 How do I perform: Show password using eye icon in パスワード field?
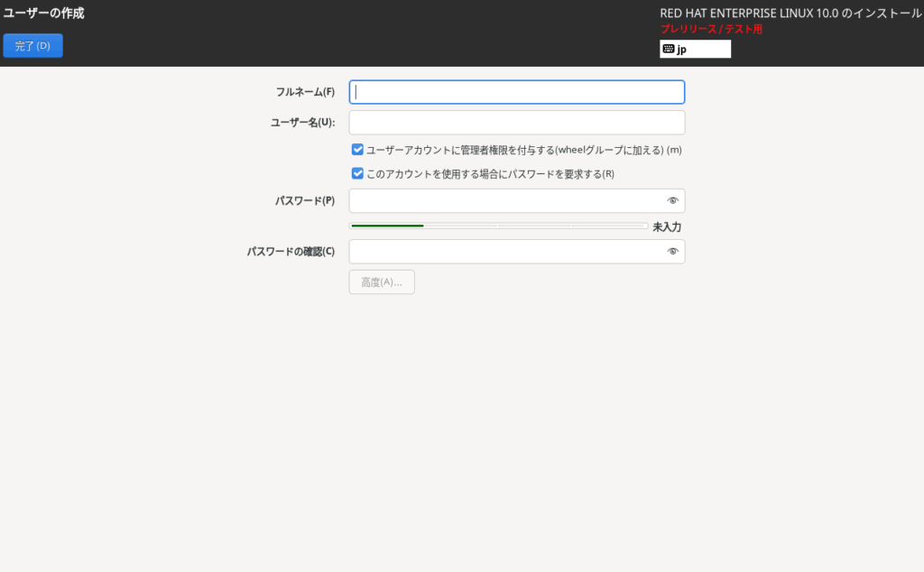click(x=672, y=201)
